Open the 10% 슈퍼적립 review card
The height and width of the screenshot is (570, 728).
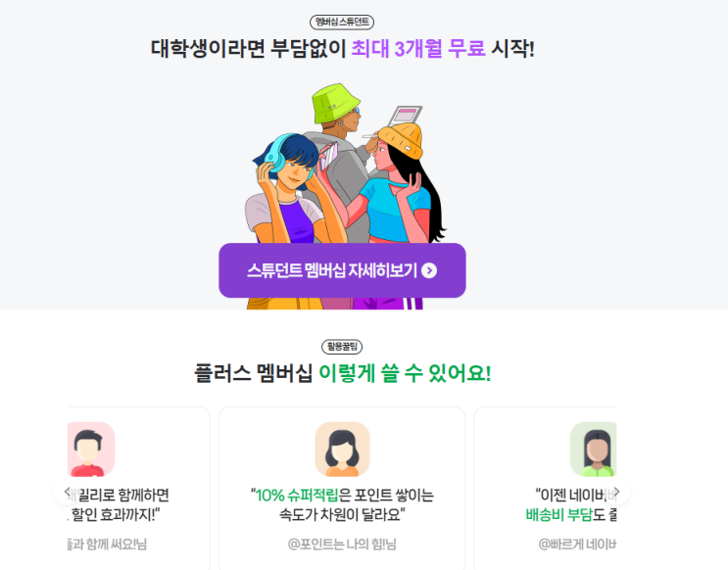[x=342, y=489]
